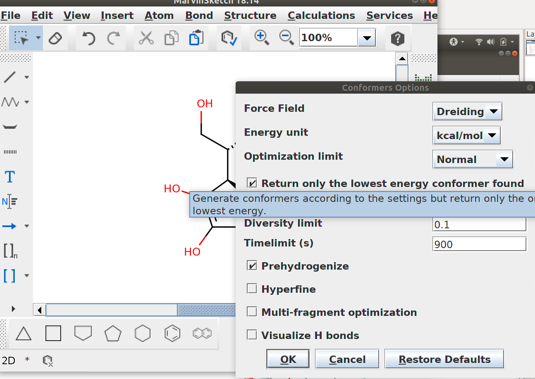Select the reaction arrow tool
This screenshot has width=535, height=379.
click(x=9, y=226)
